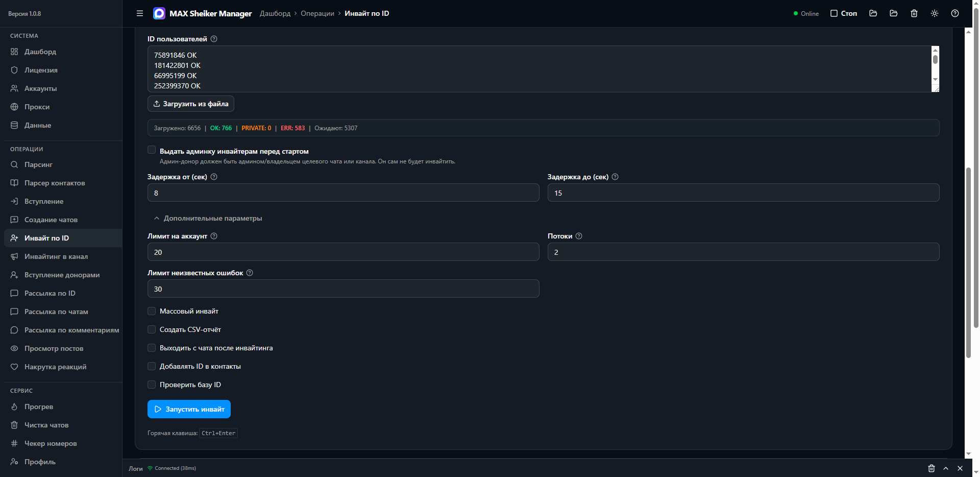Click the Загрузить из файла button

tap(191, 104)
